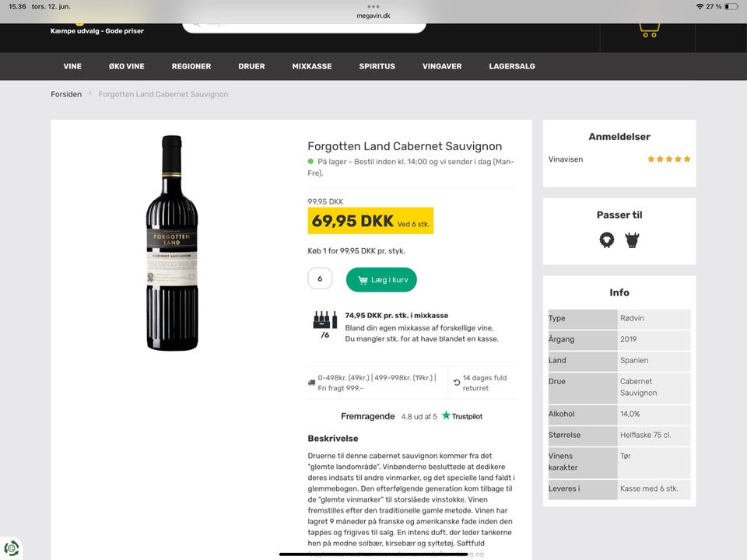Click the quantity field showing 6
Viewport: 747px width, 560px height.
320,278
